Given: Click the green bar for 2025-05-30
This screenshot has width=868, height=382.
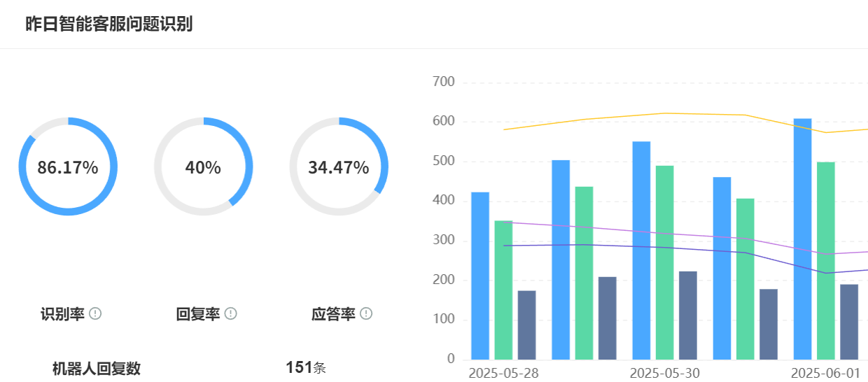Looking at the screenshot, I should 664,262.
